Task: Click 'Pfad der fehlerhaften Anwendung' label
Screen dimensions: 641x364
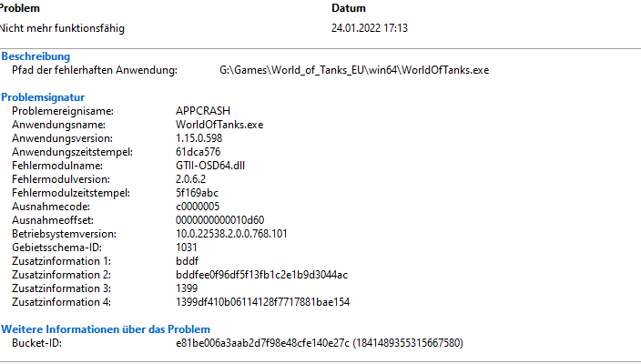Action: (95, 70)
